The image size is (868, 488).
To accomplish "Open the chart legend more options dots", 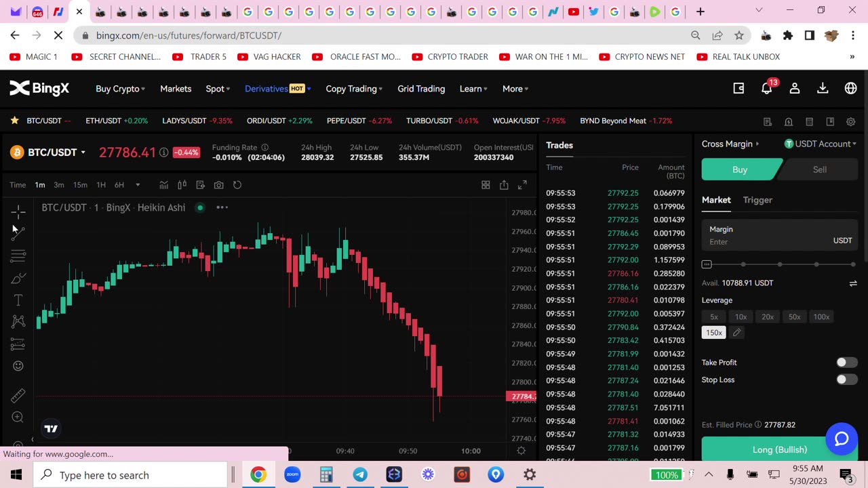I will coord(222,207).
